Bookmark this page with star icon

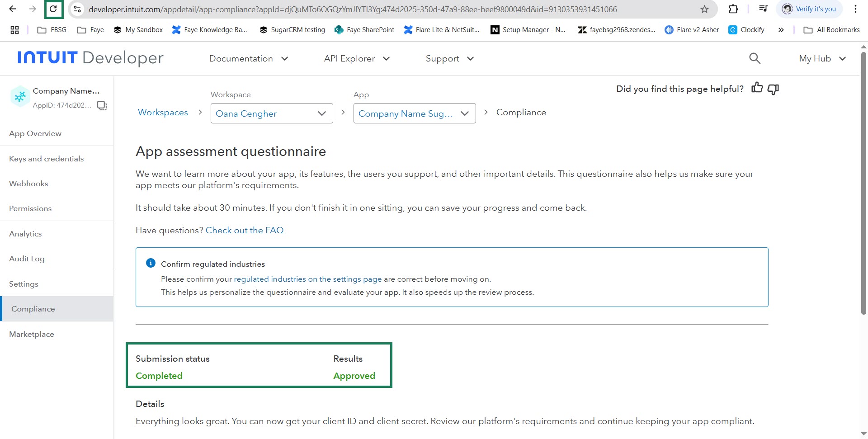[704, 9]
